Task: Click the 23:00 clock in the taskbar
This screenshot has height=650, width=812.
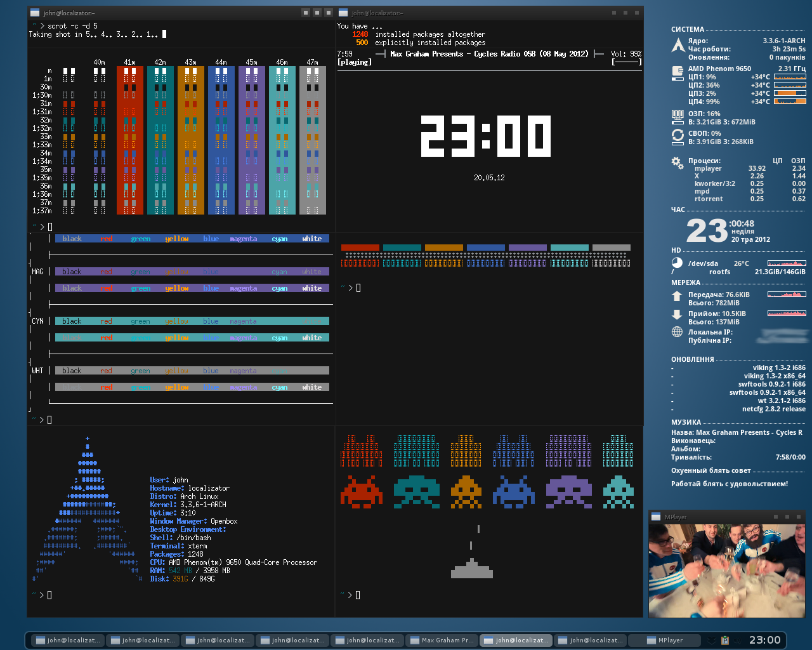Action: (765, 640)
